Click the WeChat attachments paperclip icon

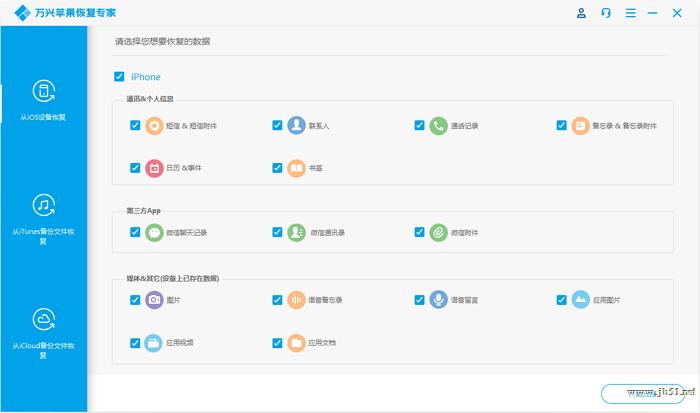coord(439,232)
